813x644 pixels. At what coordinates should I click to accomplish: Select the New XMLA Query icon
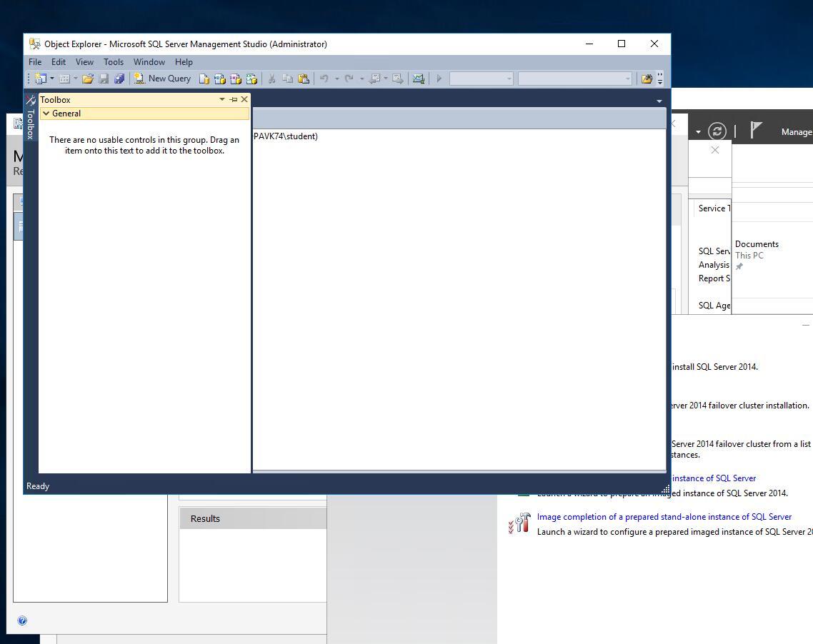coord(251,79)
